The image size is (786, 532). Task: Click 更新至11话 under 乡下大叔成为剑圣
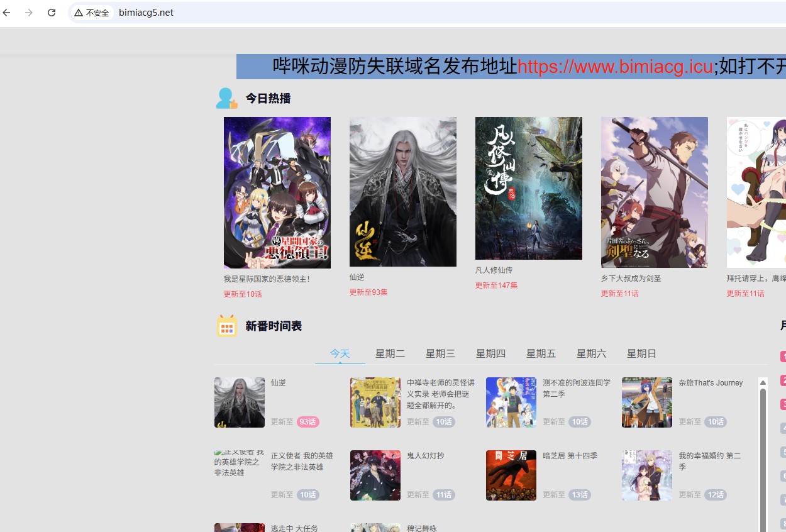click(x=620, y=293)
